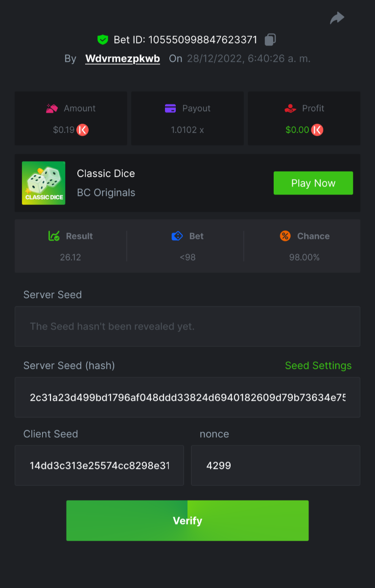The height and width of the screenshot is (588, 375).
Task: Click the orange Chance percent icon
Action: [x=285, y=236]
